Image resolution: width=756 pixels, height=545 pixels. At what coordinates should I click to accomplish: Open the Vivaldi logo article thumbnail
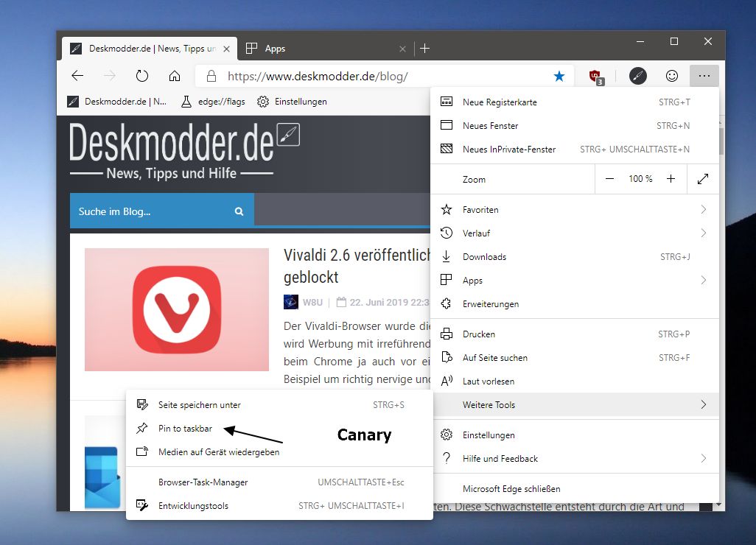click(176, 309)
